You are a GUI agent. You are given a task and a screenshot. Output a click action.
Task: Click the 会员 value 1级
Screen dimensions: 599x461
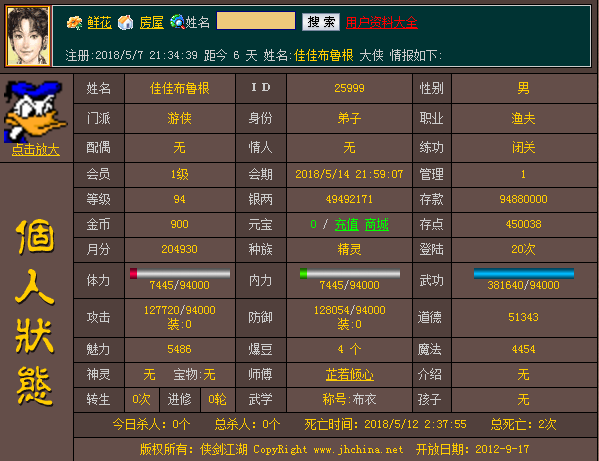click(180, 175)
